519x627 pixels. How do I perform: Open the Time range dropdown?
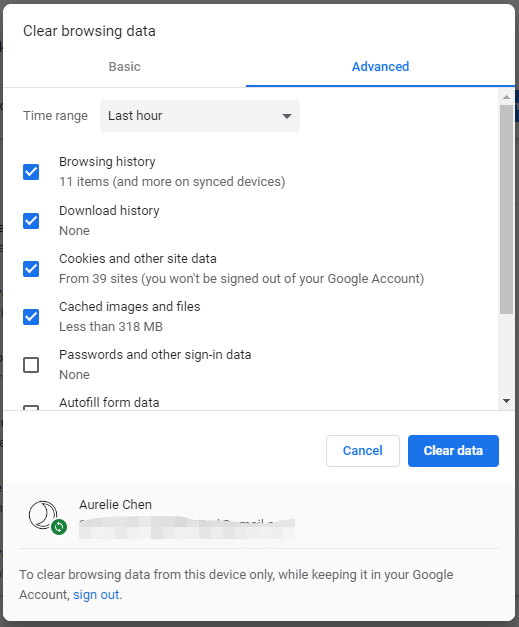200,116
